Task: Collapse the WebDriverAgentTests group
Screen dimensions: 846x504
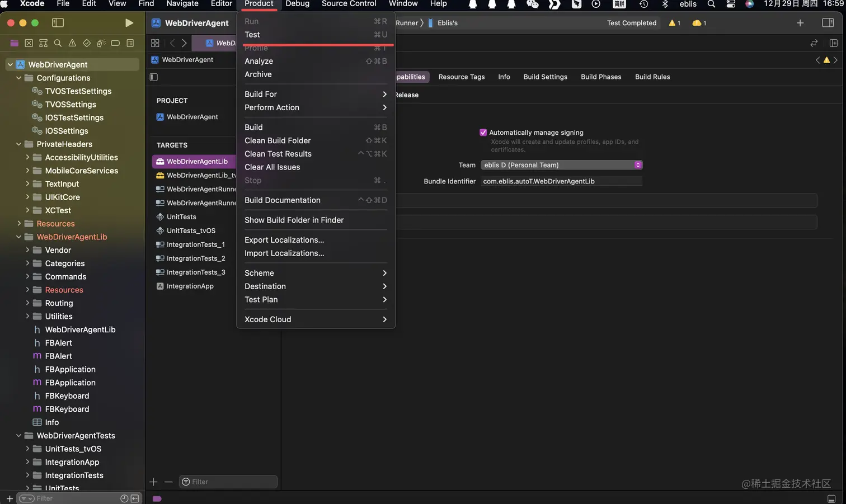Action: (x=18, y=436)
